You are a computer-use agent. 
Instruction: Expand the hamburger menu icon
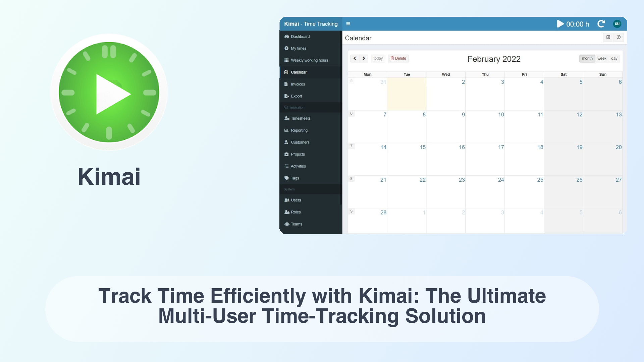coord(348,24)
